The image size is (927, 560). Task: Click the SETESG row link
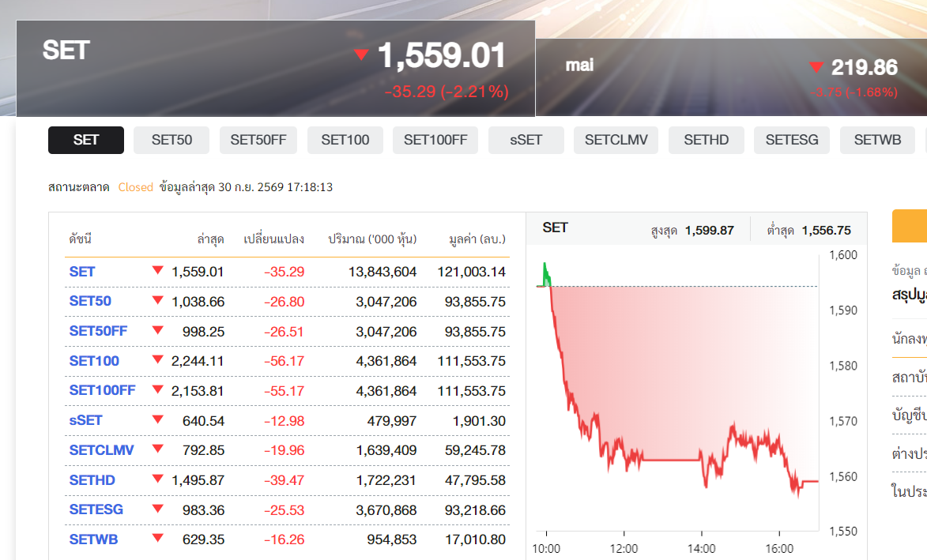pyautogui.click(x=96, y=509)
